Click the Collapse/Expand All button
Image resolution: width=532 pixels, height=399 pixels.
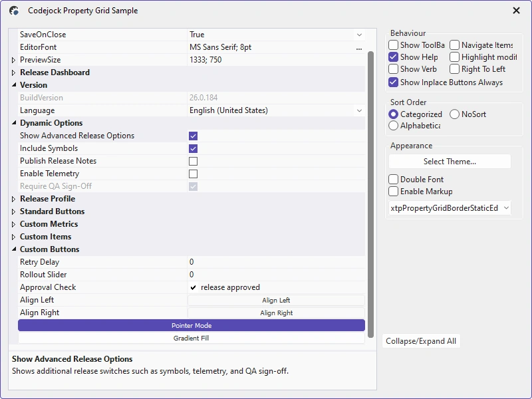[421, 341]
